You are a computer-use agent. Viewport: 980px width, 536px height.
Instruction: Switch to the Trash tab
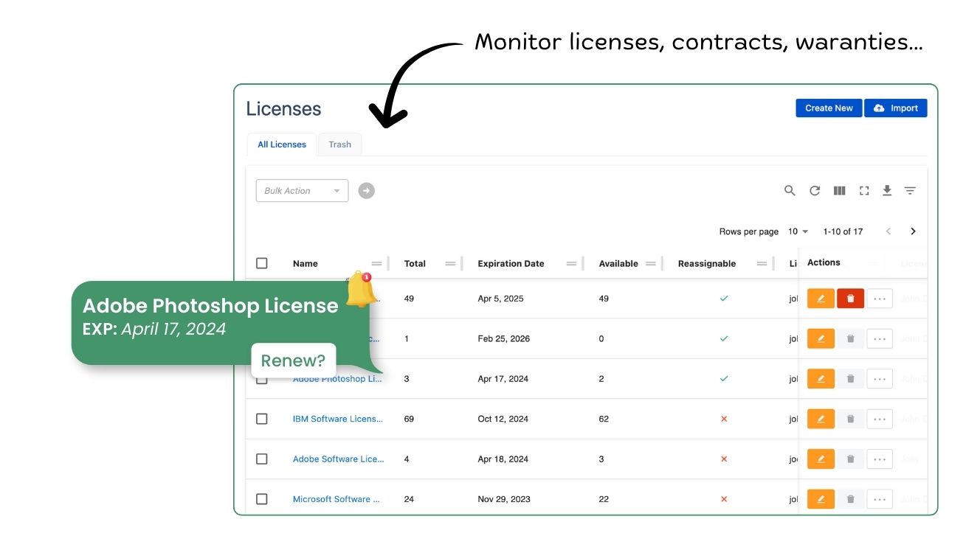[339, 145]
